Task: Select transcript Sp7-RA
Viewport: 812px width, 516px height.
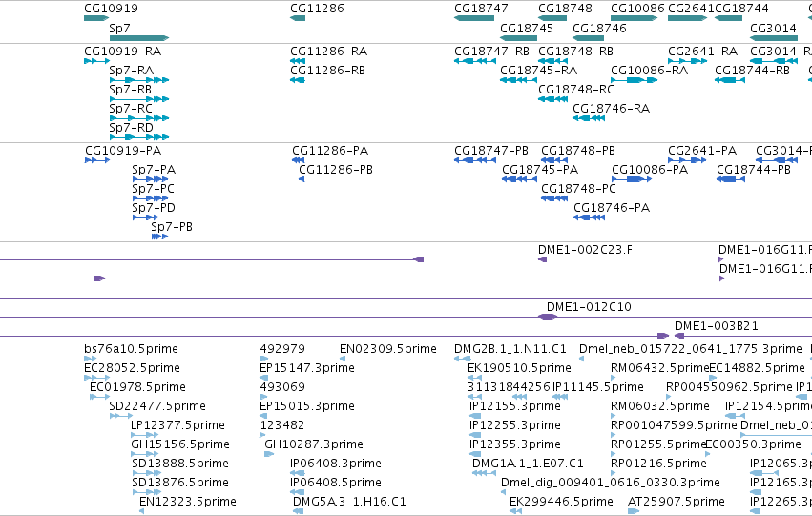Action: tap(131, 71)
